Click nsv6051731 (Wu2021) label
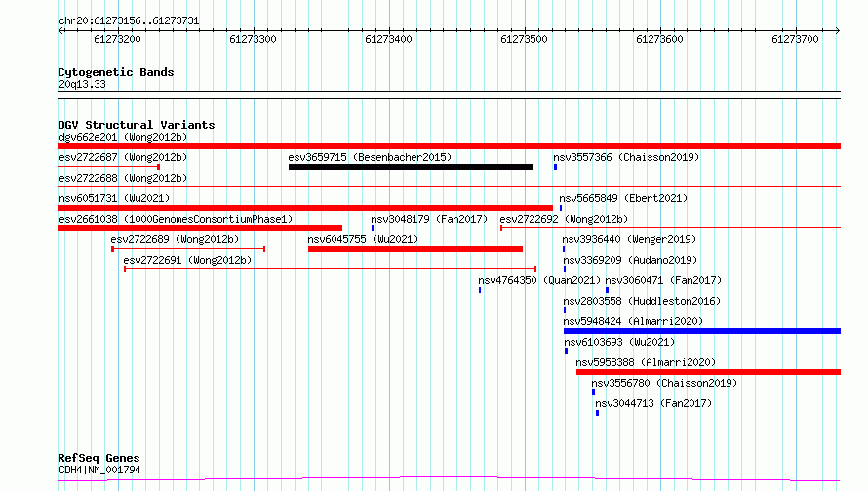Image resolution: width=868 pixels, height=491 pixels. 114,198
